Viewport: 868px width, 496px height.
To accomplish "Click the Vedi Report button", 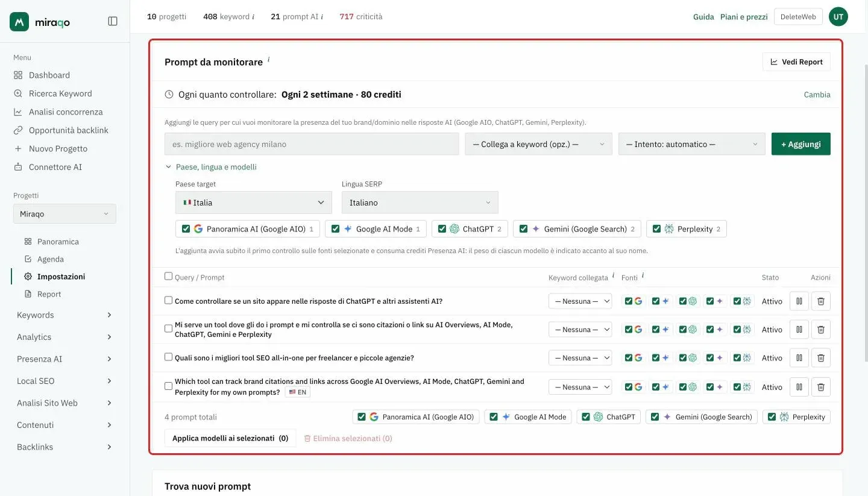I will (x=796, y=62).
